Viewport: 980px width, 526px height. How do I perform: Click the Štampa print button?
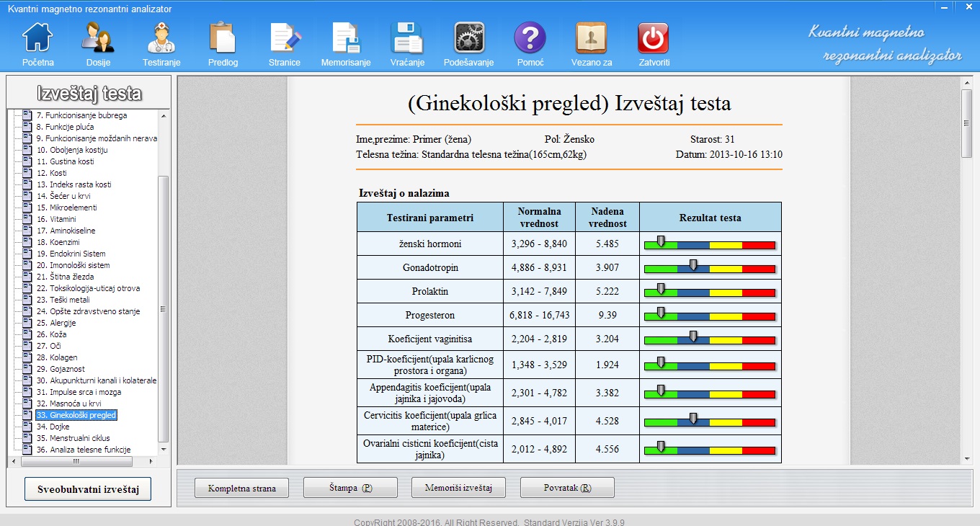point(350,488)
